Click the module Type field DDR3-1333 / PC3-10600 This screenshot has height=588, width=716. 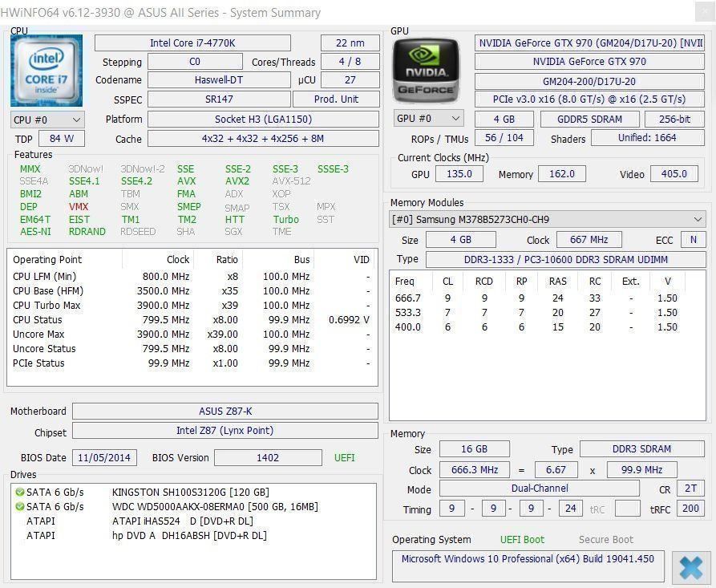[x=566, y=259]
